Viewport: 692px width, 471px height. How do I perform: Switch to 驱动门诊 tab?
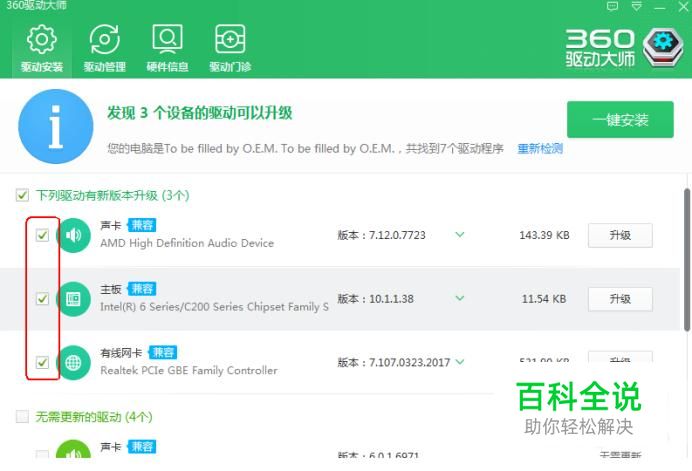point(230,49)
